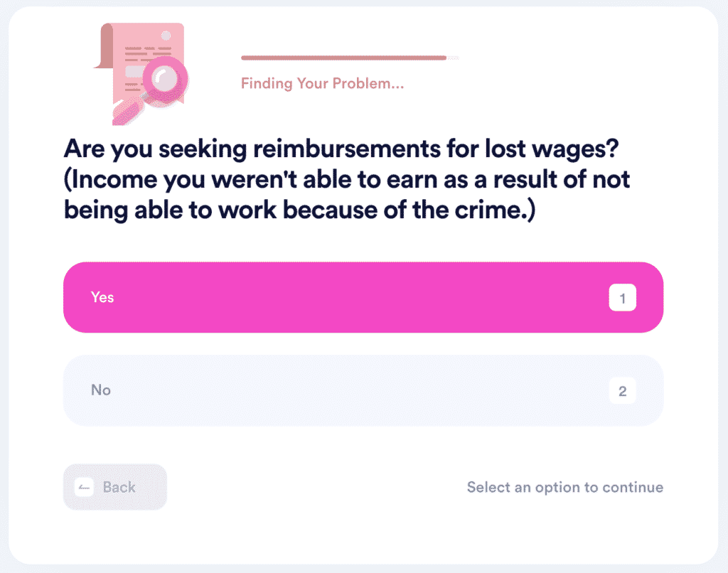Click the Back button
The image size is (728, 573).
click(115, 487)
